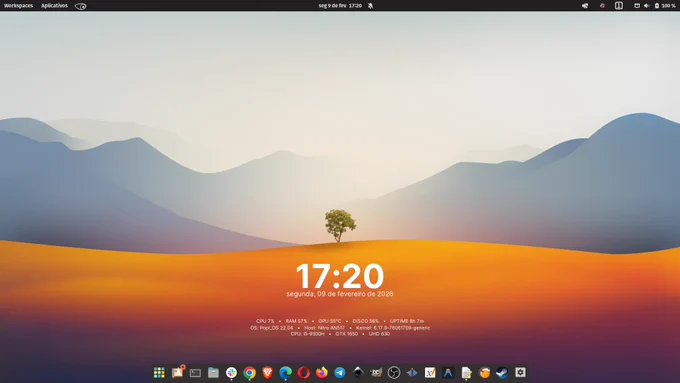Click the 'UHD 630' desktop text
The height and width of the screenshot is (383, 680).
pyautogui.click(x=379, y=334)
